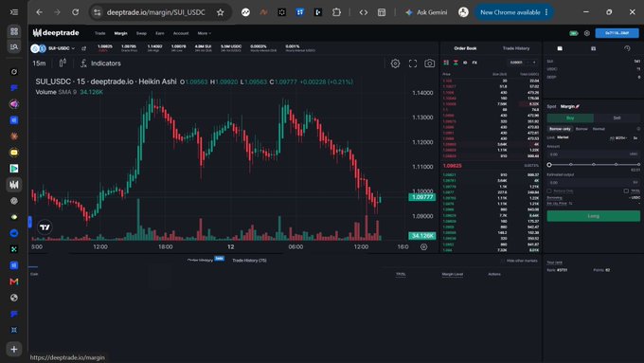
Task: Click the share icon next to SUI-USDC
Action: 83,48
